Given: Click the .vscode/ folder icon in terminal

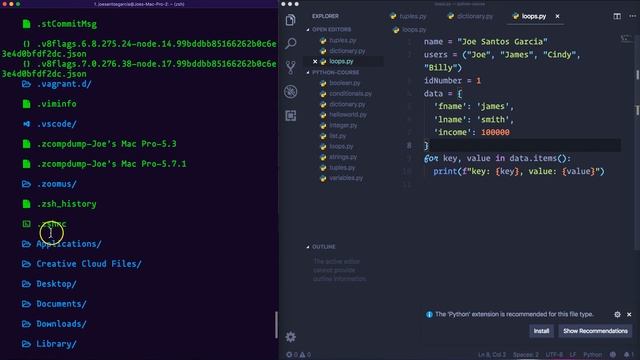Looking at the screenshot, I should 27,124.
